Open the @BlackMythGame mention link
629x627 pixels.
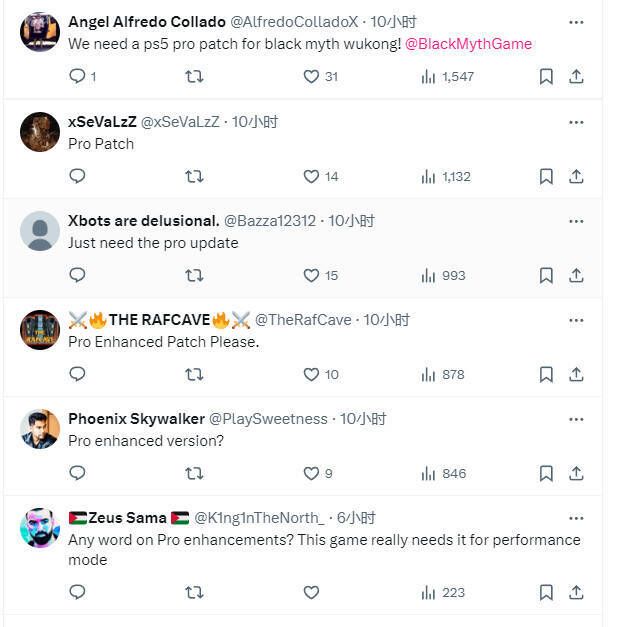(x=468, y=44)
